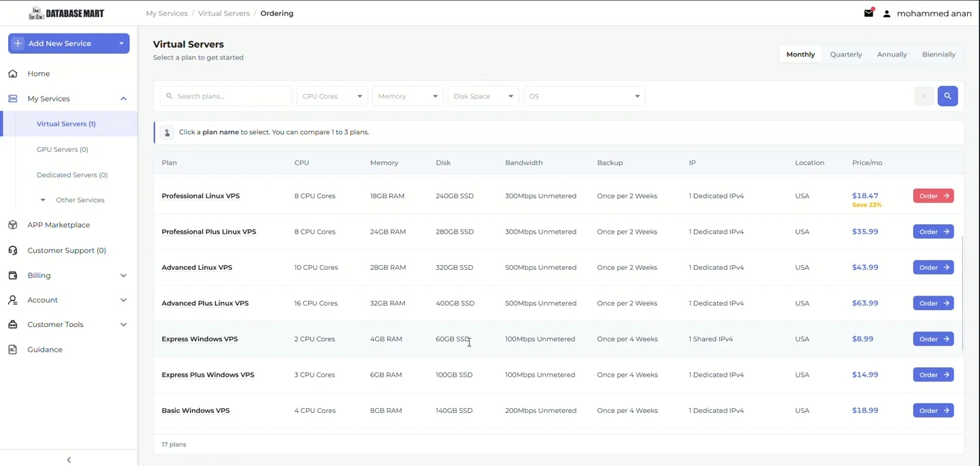
Task: Select the Annually billing tab
Action: pos(892,55)
